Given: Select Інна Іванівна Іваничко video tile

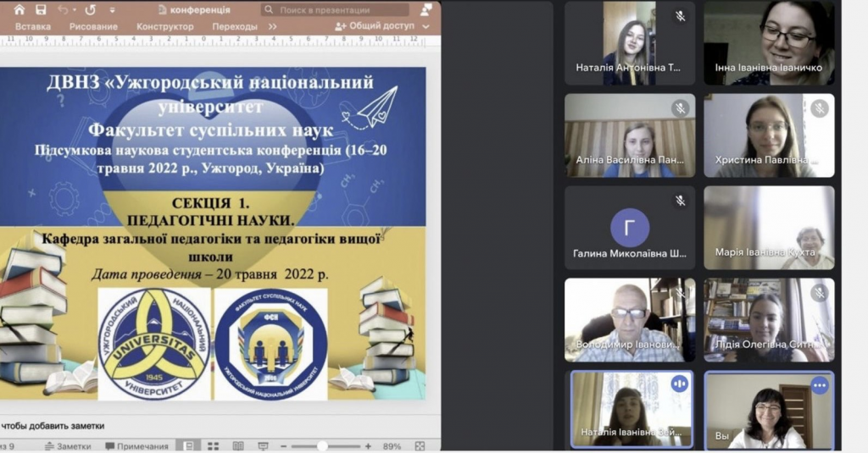Looking at the screenshot, I should [x=769, y=43].
